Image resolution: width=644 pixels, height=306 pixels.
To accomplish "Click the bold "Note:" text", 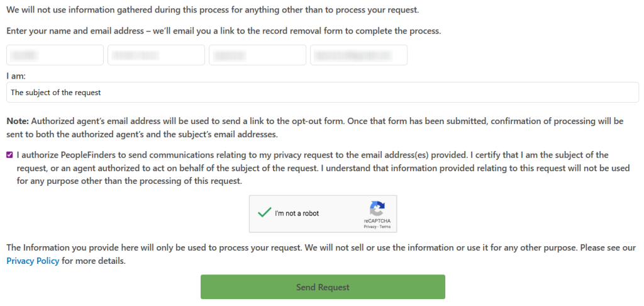I will click(18, 121).
